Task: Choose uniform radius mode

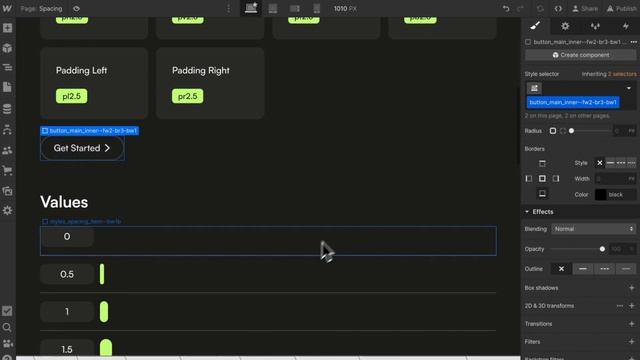Action: (x=553, y=131)
